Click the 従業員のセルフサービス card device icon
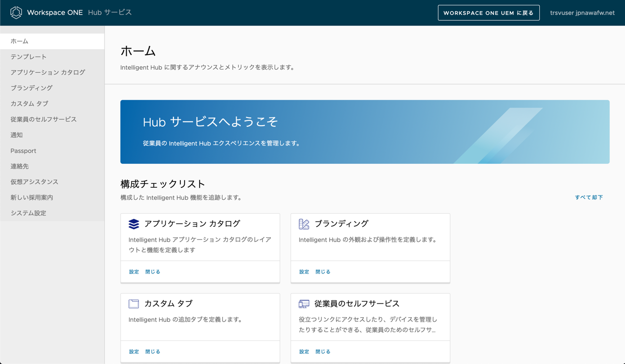The width and height of the screenshot is (625, 364). [304, 304]
